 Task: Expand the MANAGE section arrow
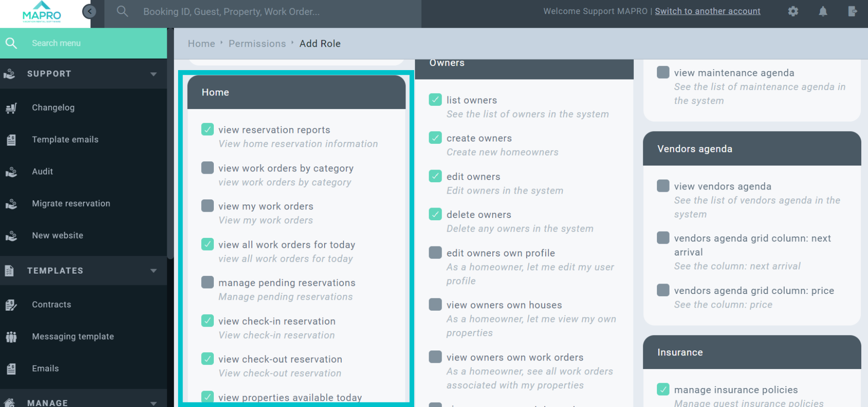pyautogui.click(x=154, y=402)
